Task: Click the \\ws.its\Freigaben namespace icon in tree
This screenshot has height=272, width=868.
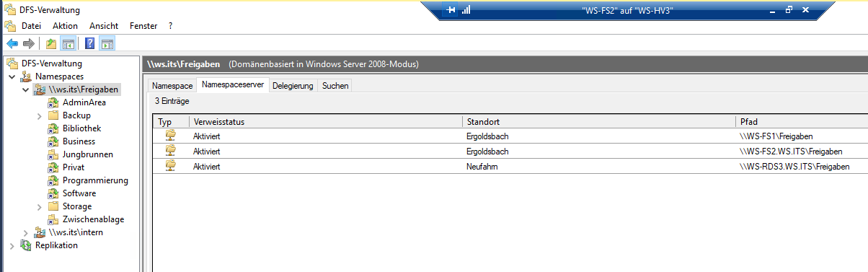Action: click(x=40, y=89)
